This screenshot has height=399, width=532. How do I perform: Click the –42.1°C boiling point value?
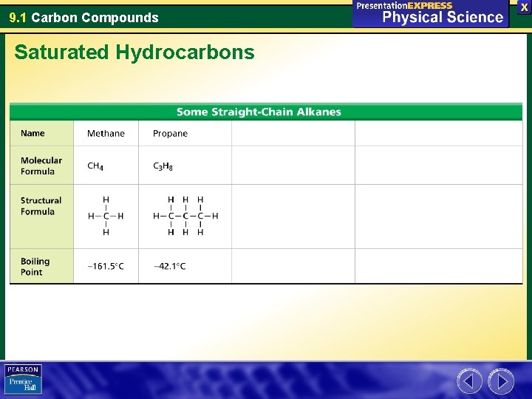(x=170, y=266)
